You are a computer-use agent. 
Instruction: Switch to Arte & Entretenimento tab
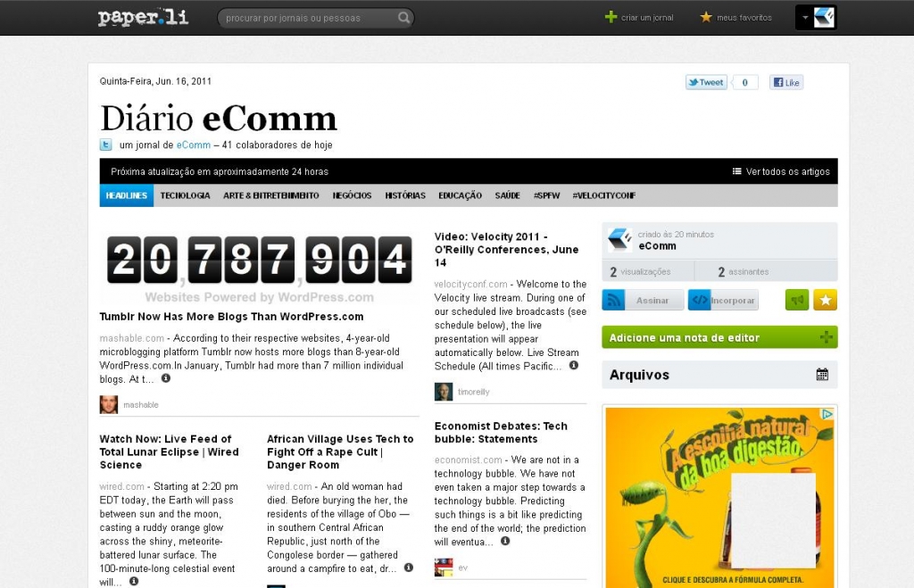(271, 195)
